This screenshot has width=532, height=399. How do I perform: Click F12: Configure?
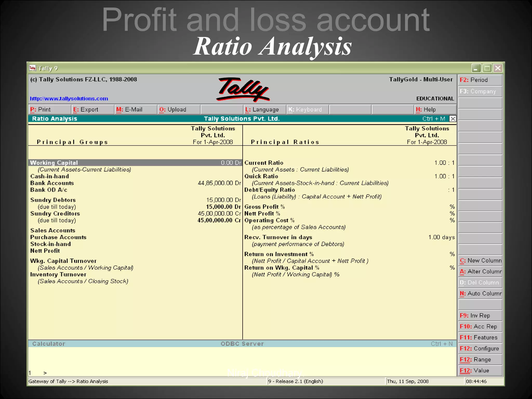480,349
